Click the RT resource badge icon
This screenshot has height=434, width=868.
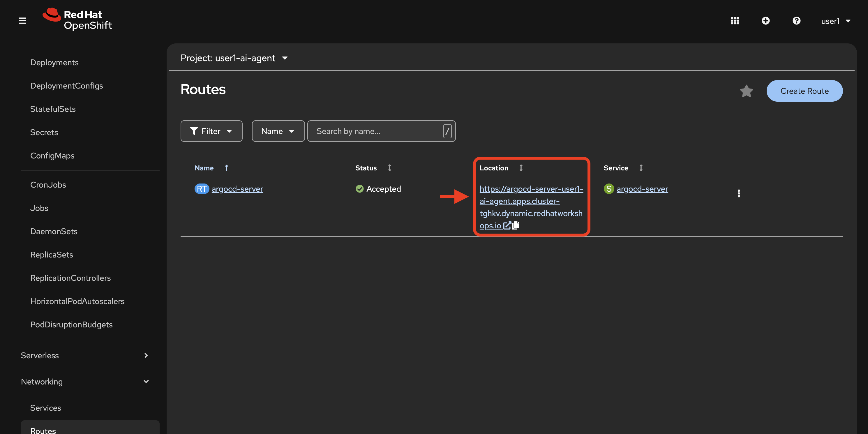coord(202,189)
